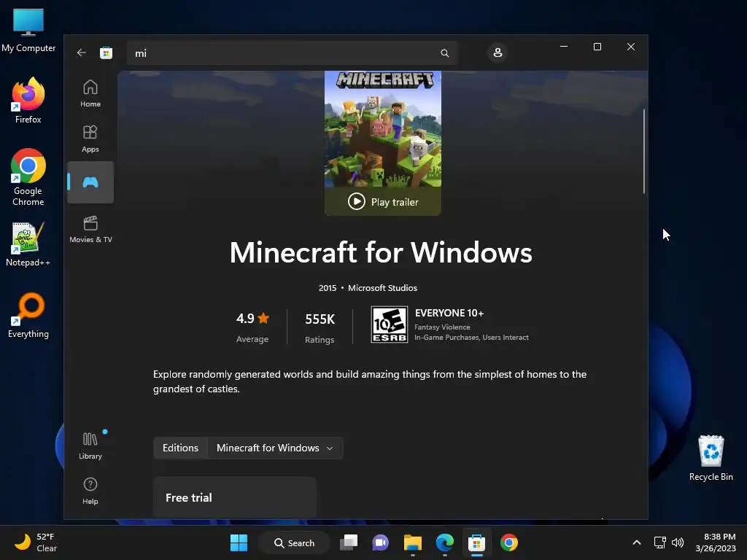747x560 pixels.
Task: Maximize the Microsoft Store window
Action: [597, 47]
